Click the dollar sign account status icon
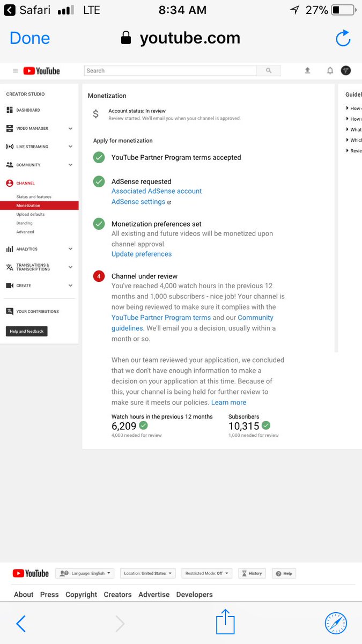This screenshot has width=362, height=644. pos(95,114)
